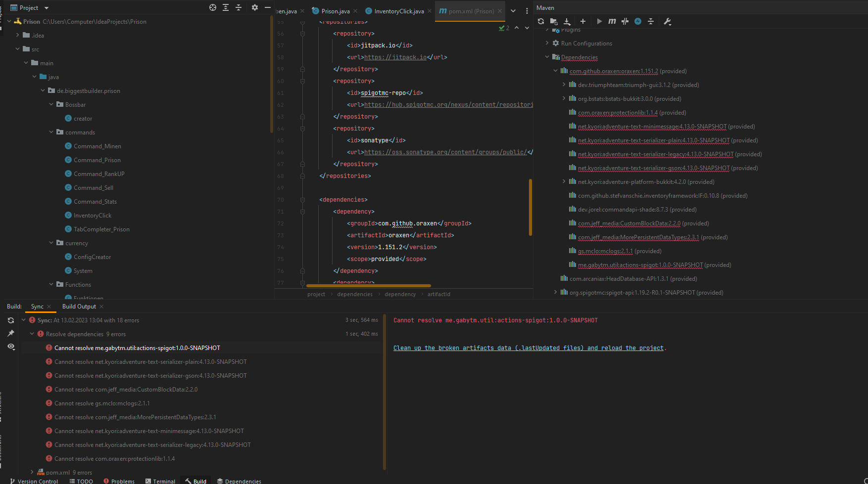Collapse the commands package
Image resolution: width=868 pixels, height=484 pixels.
coord(51,132)
